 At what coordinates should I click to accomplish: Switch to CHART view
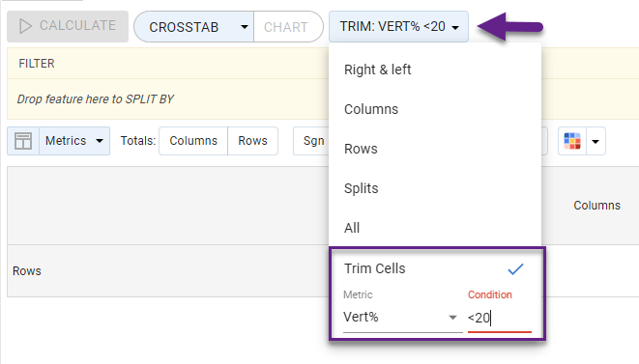(288, 27)
